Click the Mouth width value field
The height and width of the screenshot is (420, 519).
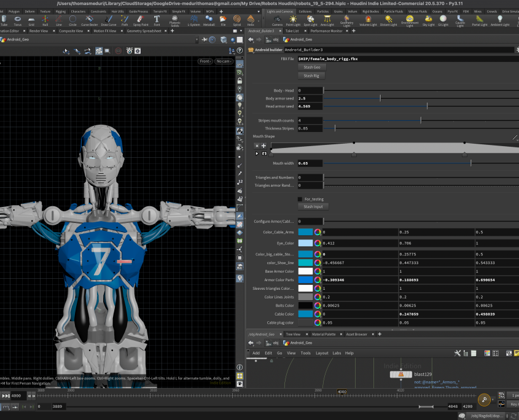pyautogui.click(x=310, y=163)
